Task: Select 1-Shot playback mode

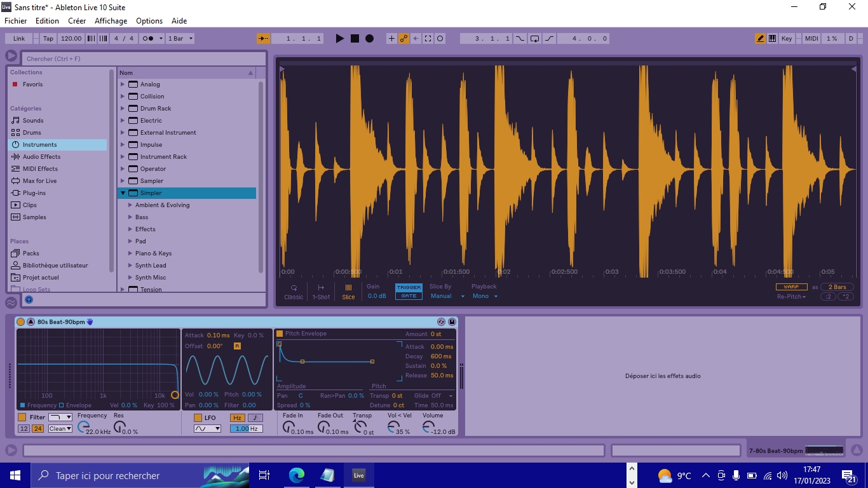Action: click(321, 292)
